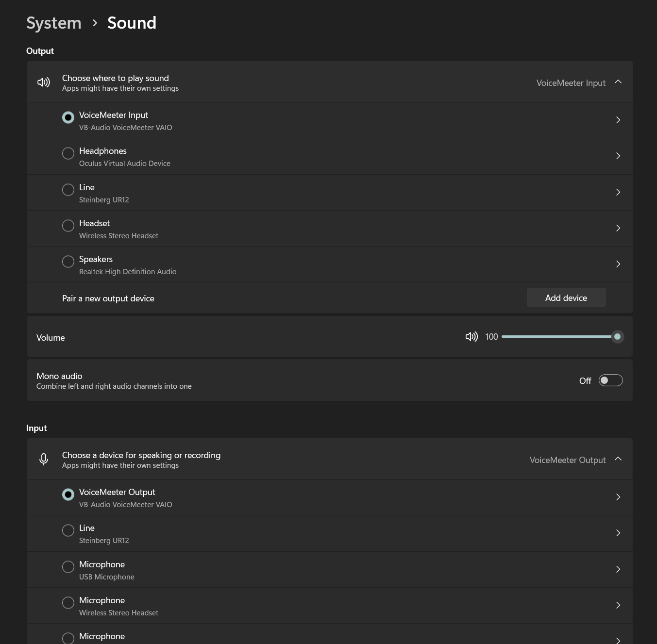This screenshot has height=644, width=657.
Task: Click Choose where to play sound heading
Action: click(116, 78)
